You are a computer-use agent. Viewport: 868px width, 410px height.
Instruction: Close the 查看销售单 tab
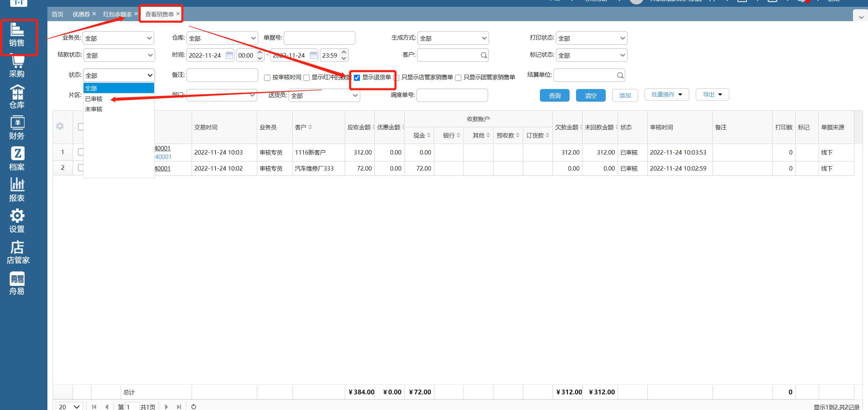click(x=178, y=14)
